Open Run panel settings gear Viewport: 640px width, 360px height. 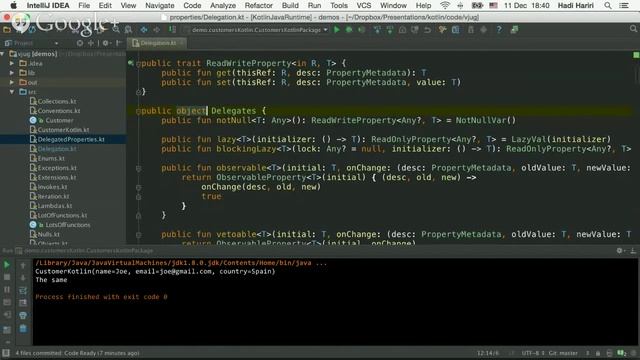click(620, 251)
